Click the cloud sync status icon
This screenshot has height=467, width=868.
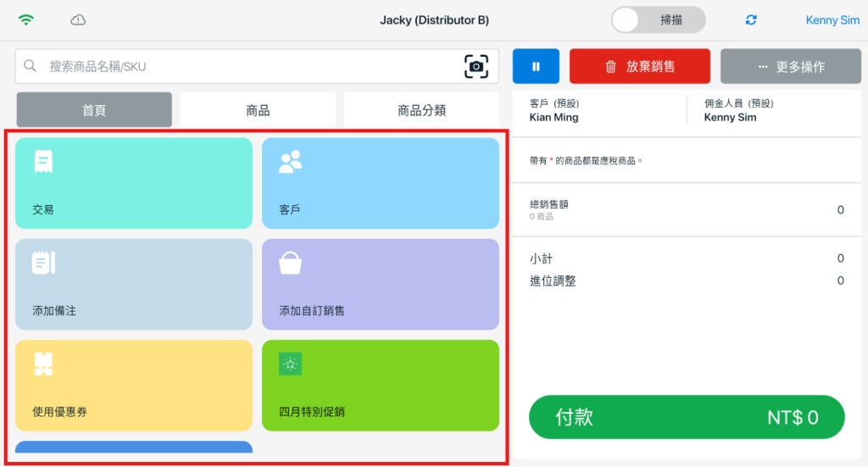point(78,19)
